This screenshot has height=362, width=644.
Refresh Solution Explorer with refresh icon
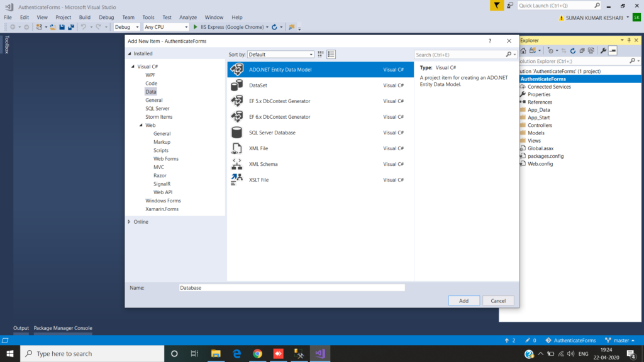[573, 50]
